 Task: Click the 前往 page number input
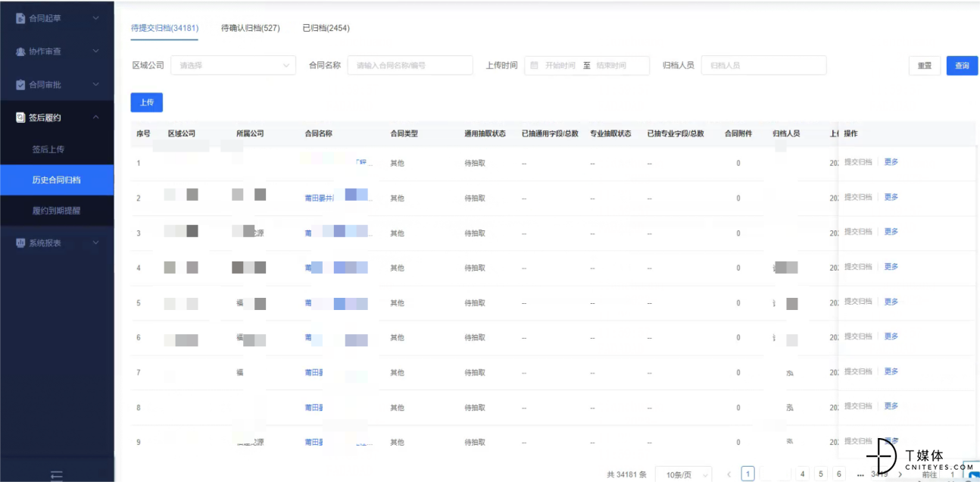[952, 474]
